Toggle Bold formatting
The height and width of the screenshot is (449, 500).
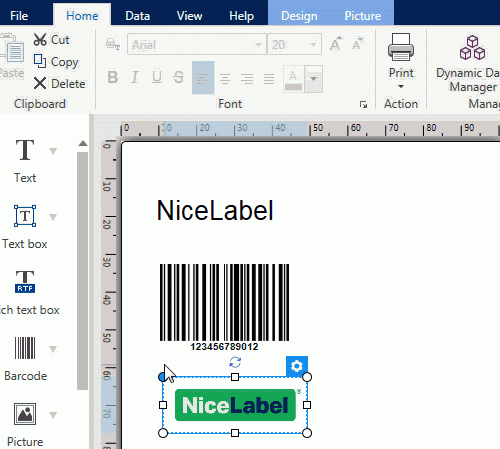(113, 77)
